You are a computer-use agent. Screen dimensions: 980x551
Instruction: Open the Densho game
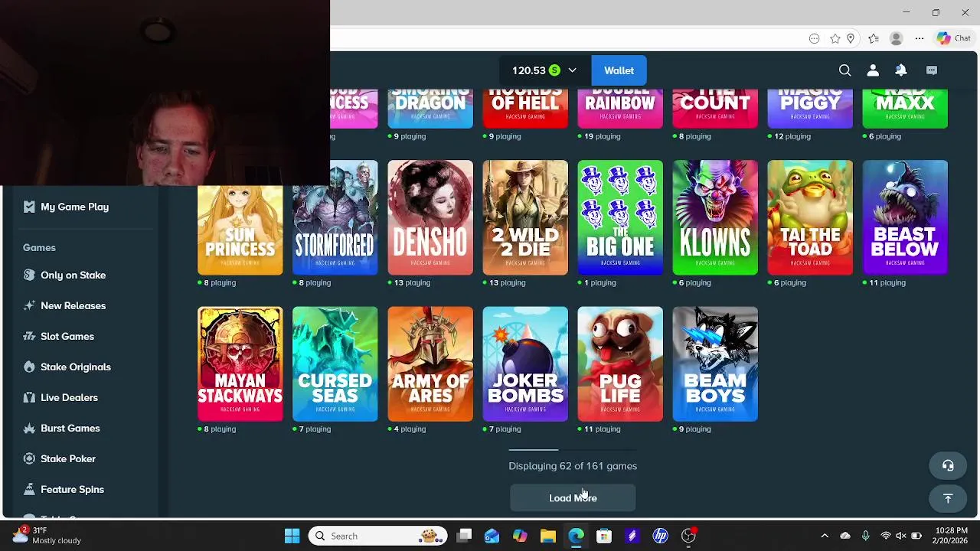pos(430,217)
